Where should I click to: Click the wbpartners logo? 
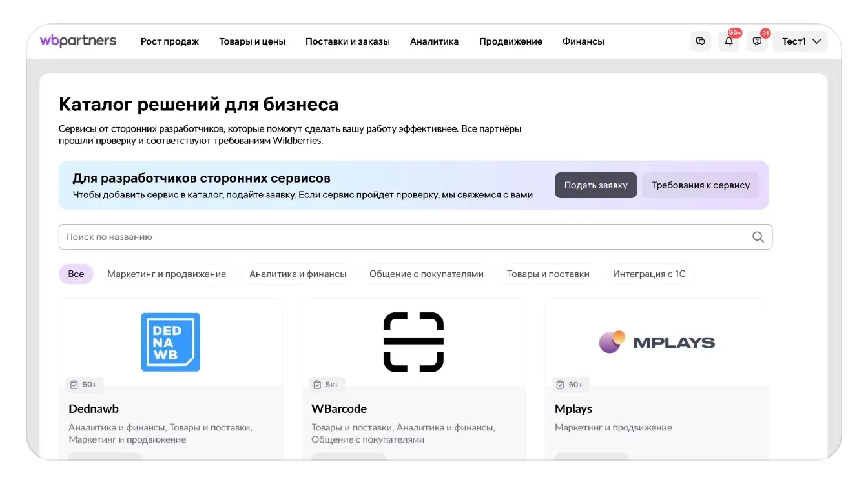click(x=78, y=41)
